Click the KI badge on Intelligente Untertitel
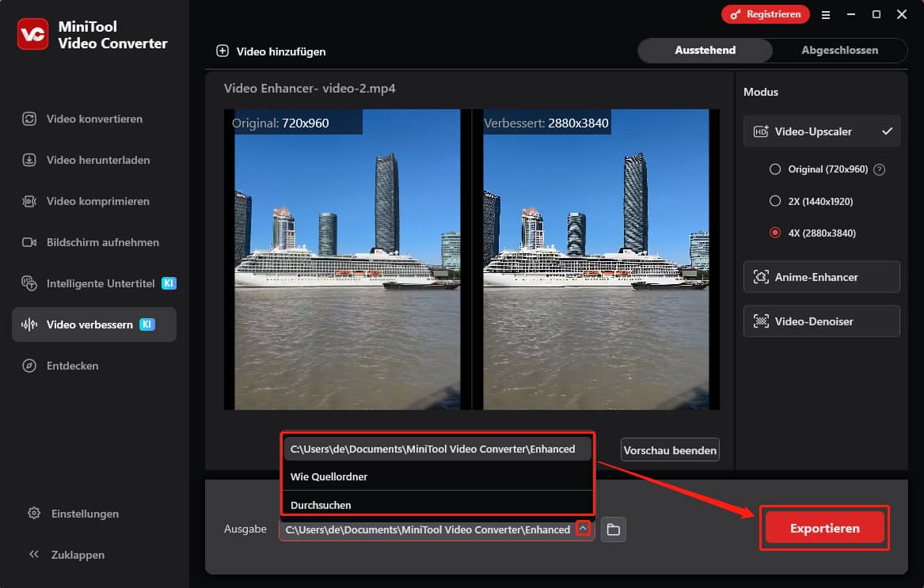924x588 pixels. (169, 283)
